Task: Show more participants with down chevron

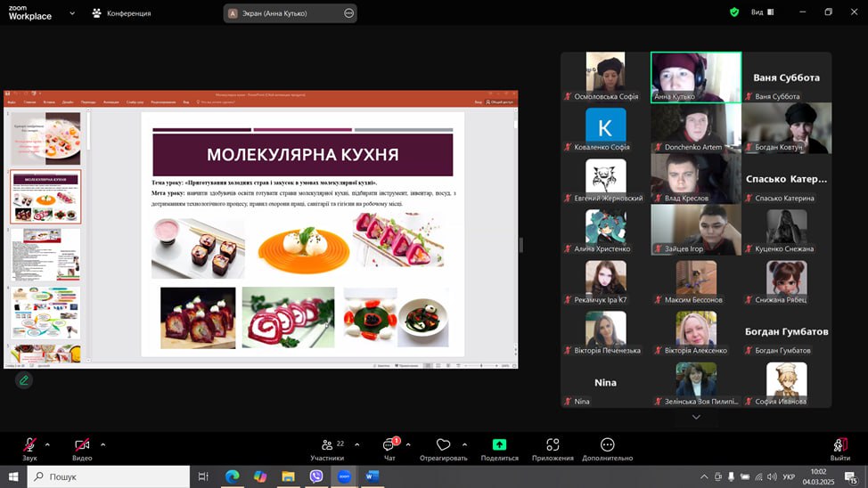Action: (696, 417)
